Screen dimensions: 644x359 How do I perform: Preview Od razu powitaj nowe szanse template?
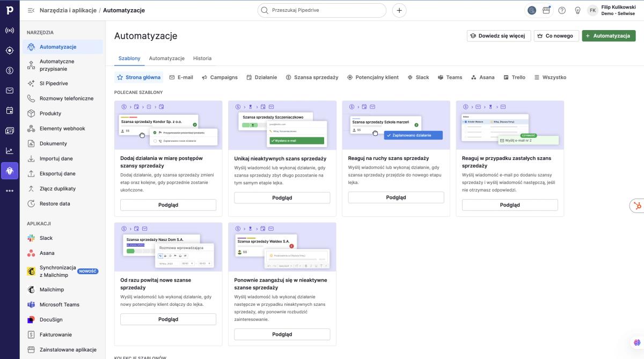click(168, 319)
